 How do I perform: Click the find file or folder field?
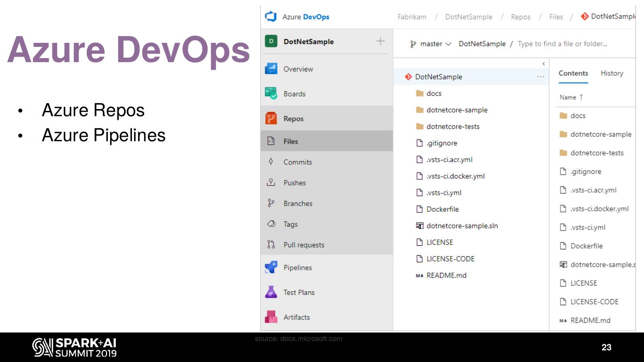coord(562,44)
